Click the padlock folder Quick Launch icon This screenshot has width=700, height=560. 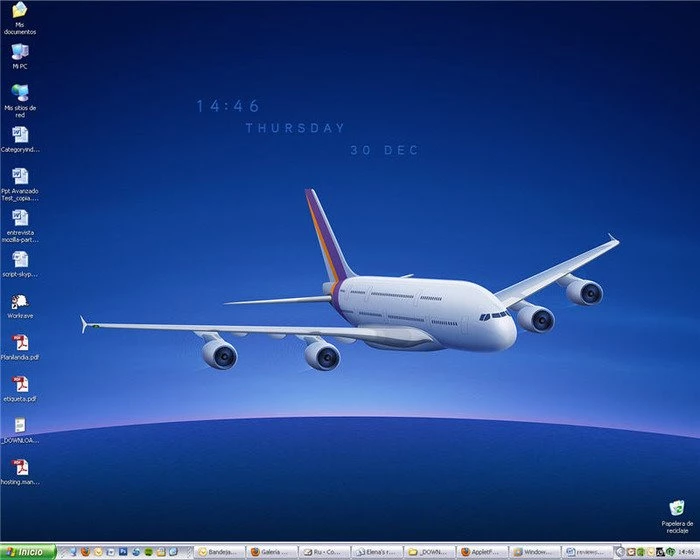tap(161, 552)
